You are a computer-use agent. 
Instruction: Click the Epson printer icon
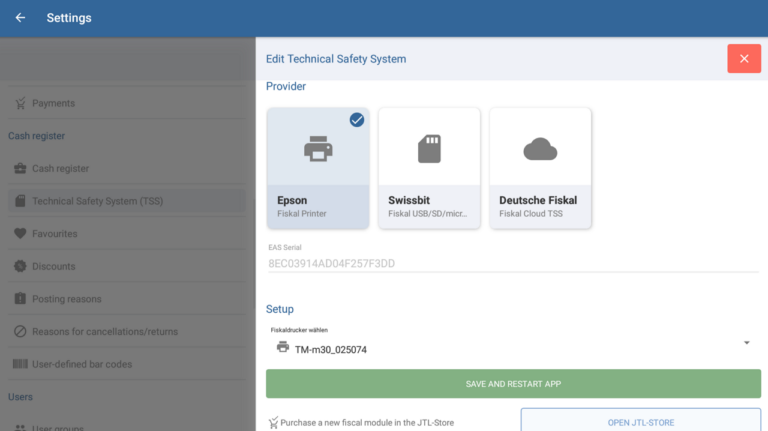click(318, 149)
